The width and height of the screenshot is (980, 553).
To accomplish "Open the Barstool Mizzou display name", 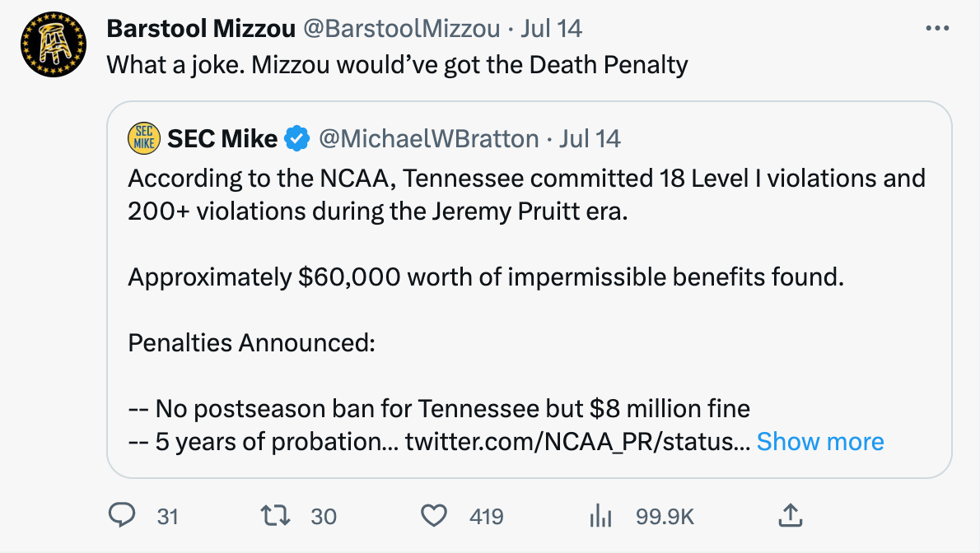I will pyautogui.click(x=201, y=29).
